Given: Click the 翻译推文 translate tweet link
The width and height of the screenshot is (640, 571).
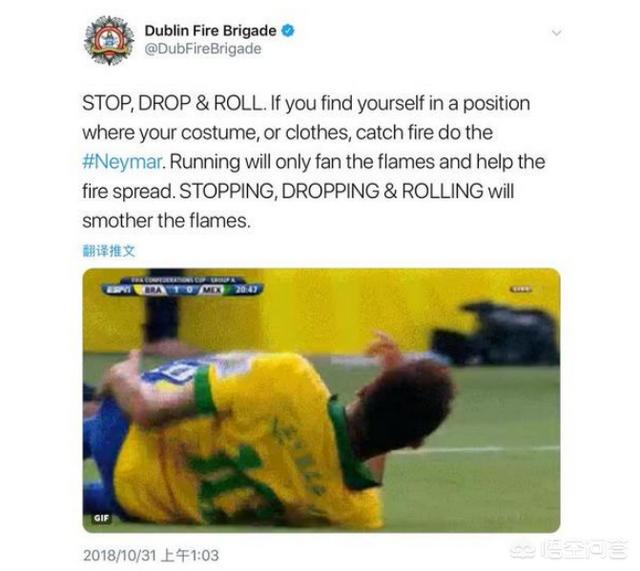Looking at the screenshot, I should click(109, 251).
